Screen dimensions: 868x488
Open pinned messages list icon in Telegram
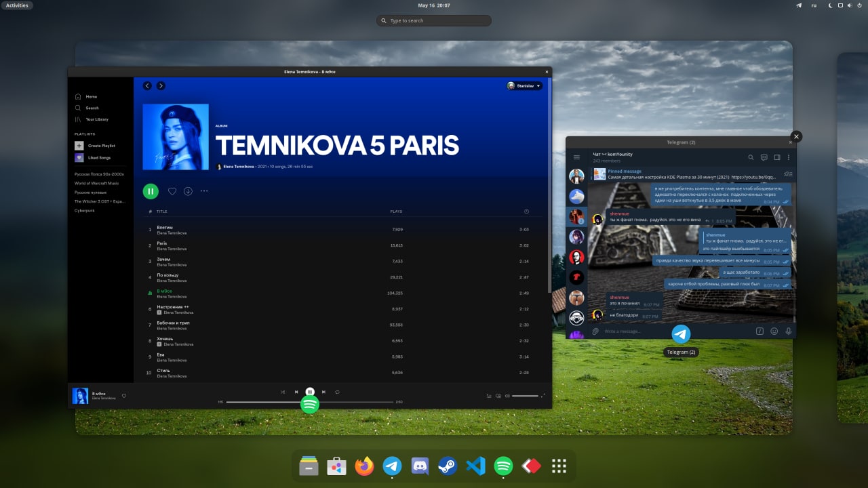click(787, 174)
